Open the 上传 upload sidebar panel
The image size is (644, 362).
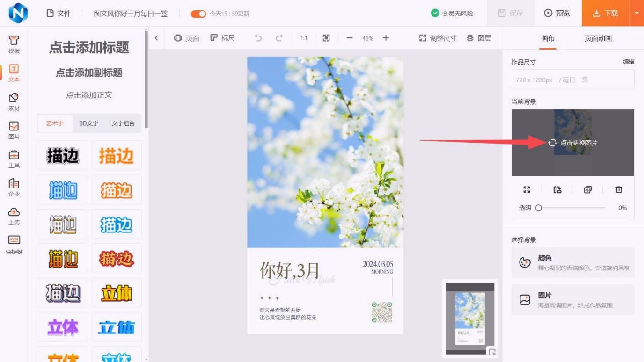coord(14,216)
